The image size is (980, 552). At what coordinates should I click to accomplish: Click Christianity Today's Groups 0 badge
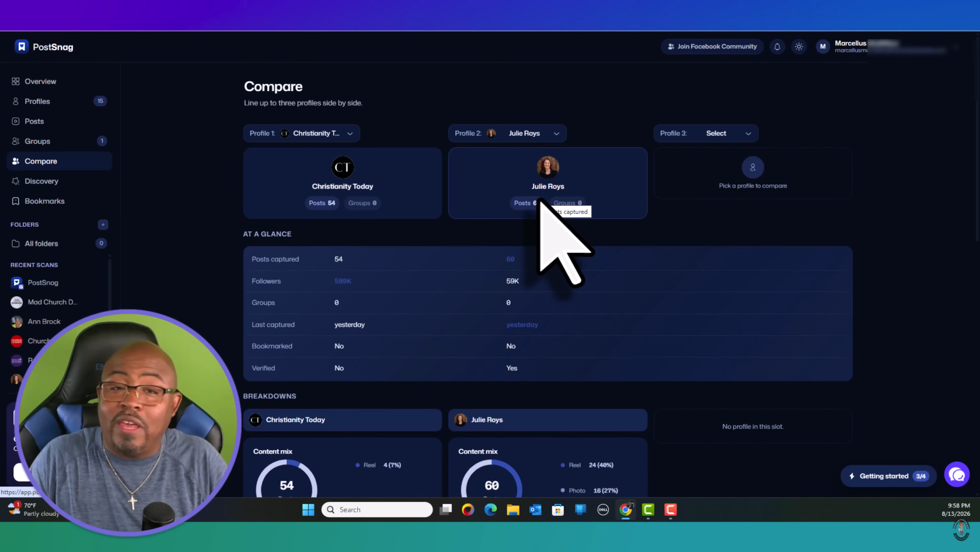tap(362, 203)
